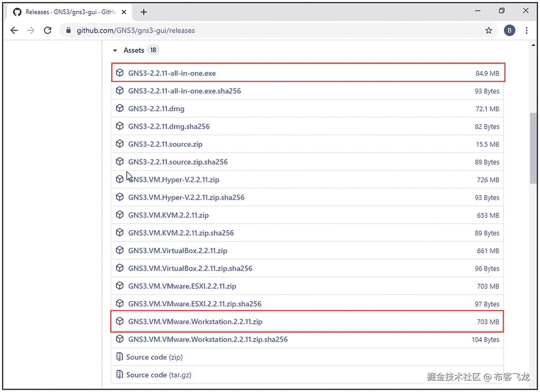Screen dimensions: 540x392
Task: Click package icon beside GNS3-2.2.11.dmg.sha256
Action: (x=120, y=126)
